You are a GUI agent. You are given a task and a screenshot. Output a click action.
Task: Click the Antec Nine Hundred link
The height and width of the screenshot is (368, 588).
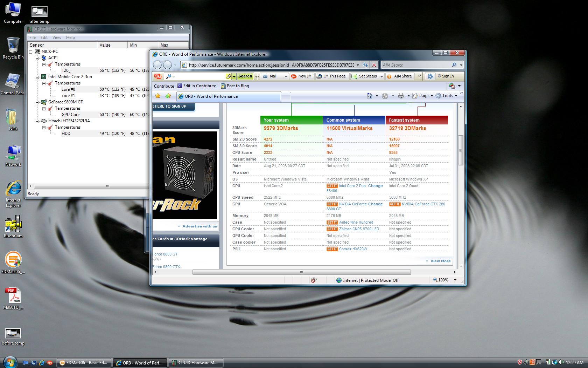(356, 223)
